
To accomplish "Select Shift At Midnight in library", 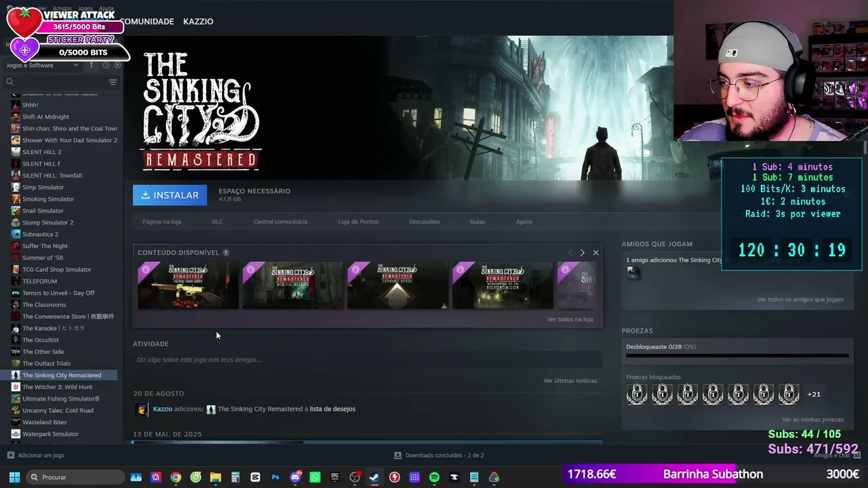I will (45, 117).
